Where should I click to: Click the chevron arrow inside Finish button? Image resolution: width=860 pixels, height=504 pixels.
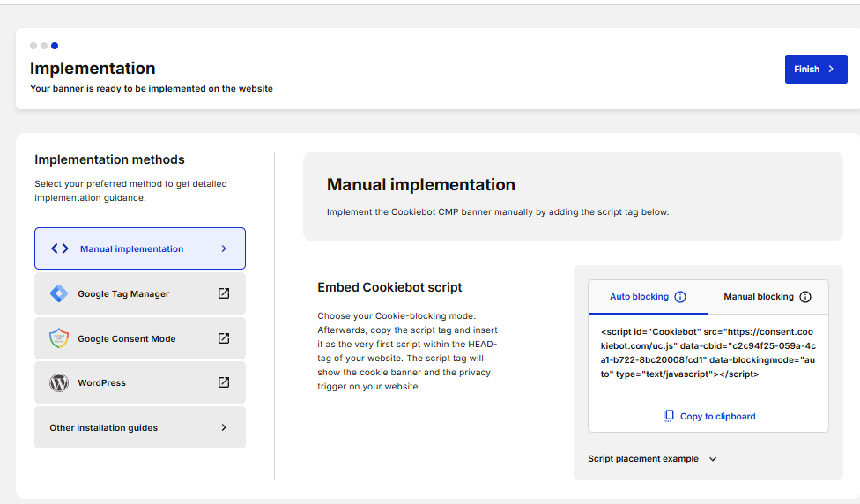point(831,69)
